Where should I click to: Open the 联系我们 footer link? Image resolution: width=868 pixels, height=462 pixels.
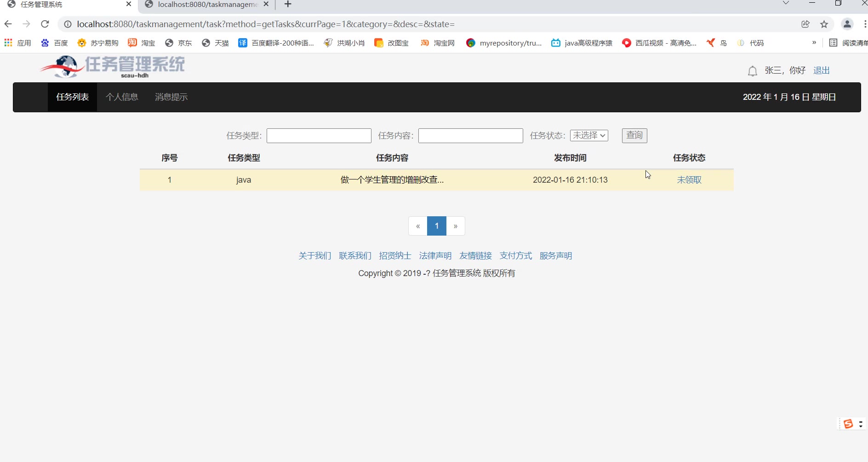(355, 256)
